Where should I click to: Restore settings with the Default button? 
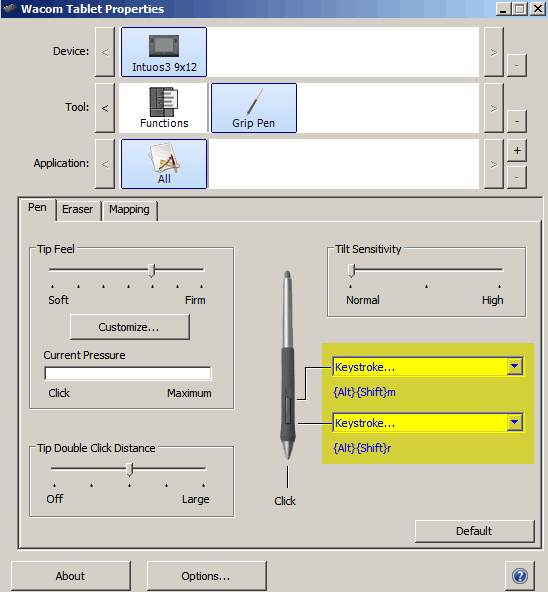tap(474, 531)
